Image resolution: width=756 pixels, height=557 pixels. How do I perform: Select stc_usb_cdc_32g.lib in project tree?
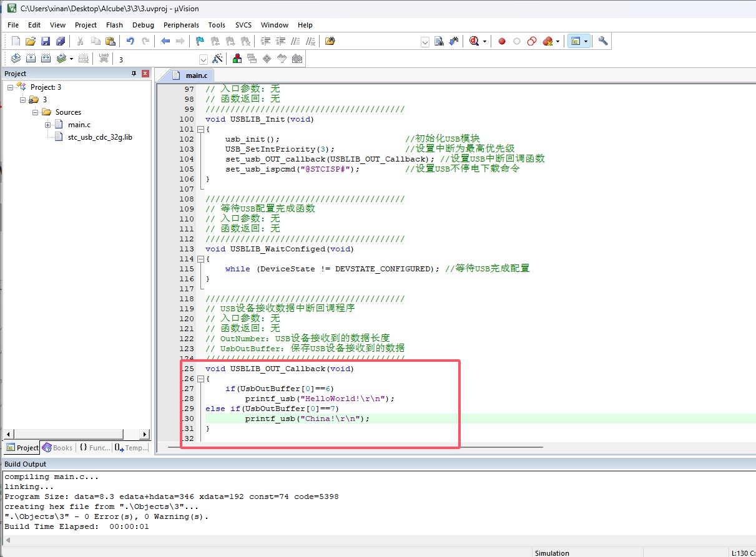click(x=99, y=137)
